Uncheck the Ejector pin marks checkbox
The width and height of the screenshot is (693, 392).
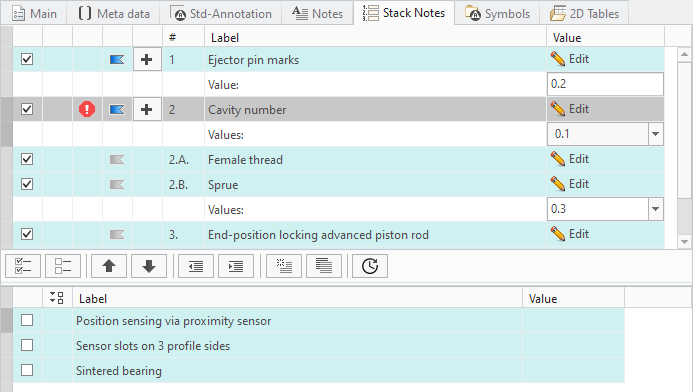pos(27,59)
